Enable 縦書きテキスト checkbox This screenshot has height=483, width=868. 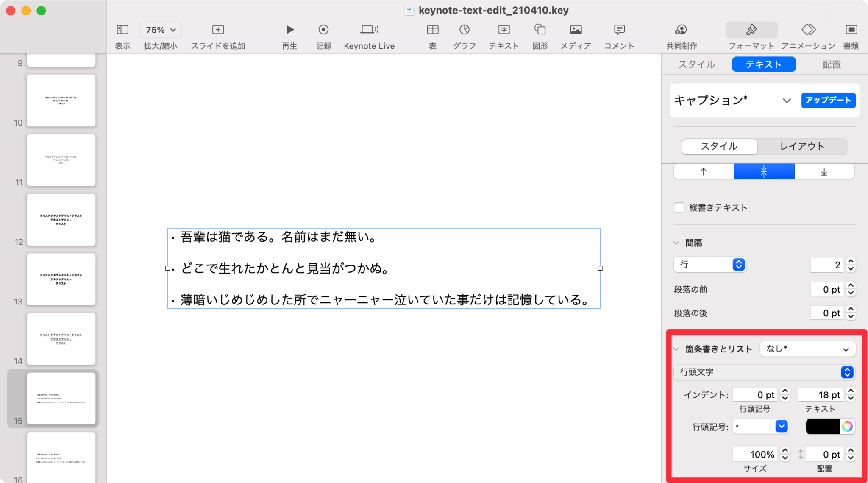coord(679,207)
